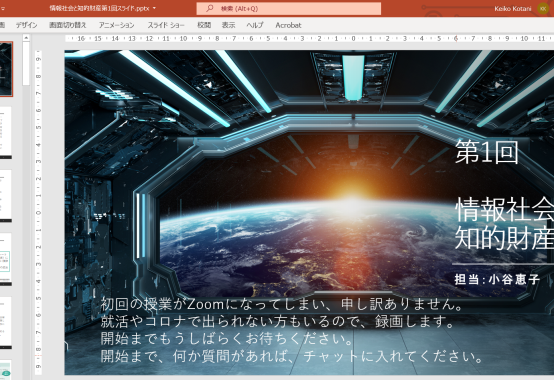
Task: Click the 知的財産 title line on slide
Action: 504,238
